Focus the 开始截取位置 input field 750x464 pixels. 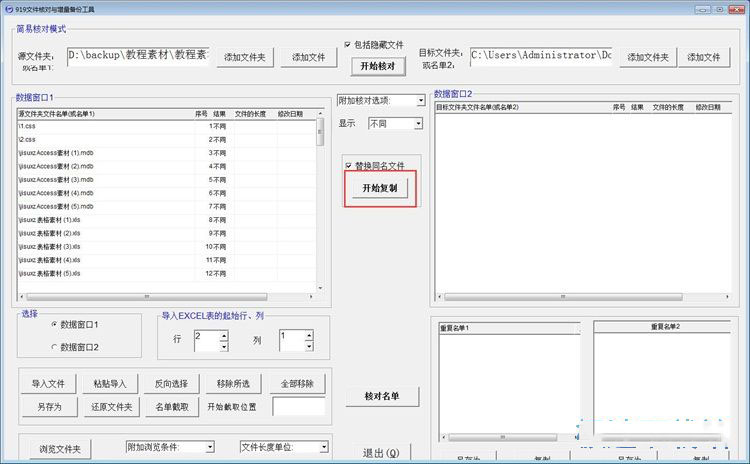(x=299, y=407)
